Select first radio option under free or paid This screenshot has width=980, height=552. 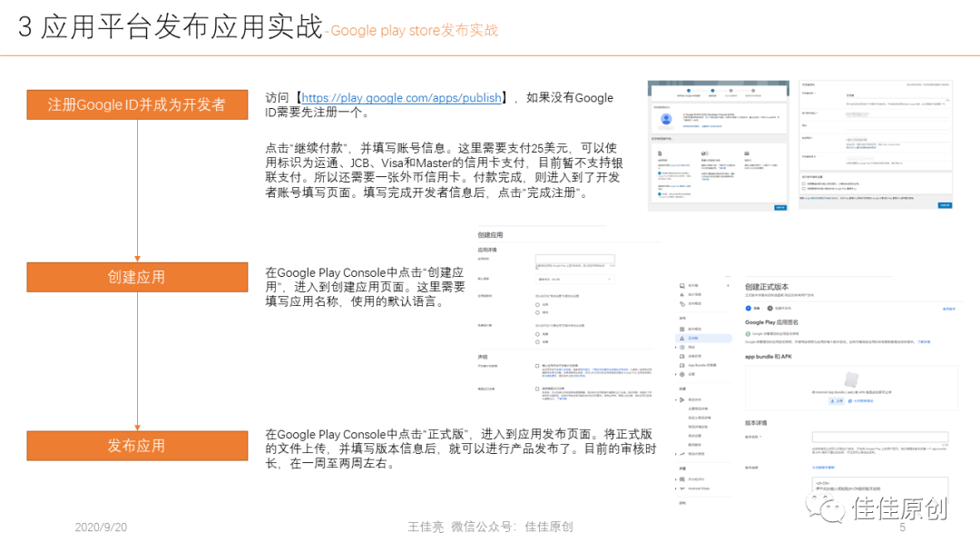coord(537,334)
